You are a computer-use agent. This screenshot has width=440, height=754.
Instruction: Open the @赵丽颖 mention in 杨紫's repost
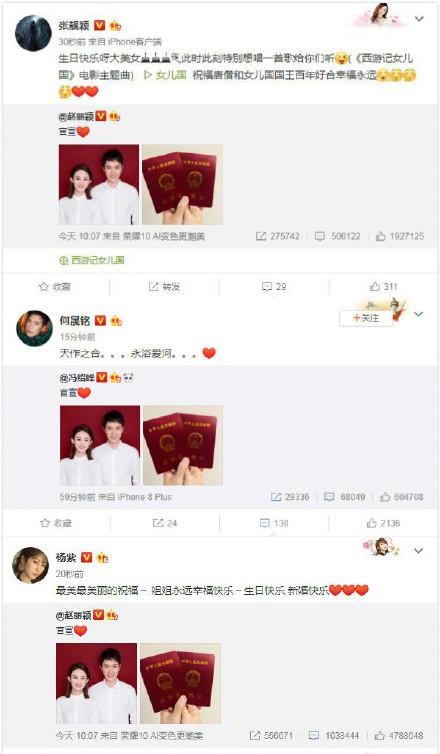tap(74, 615)
